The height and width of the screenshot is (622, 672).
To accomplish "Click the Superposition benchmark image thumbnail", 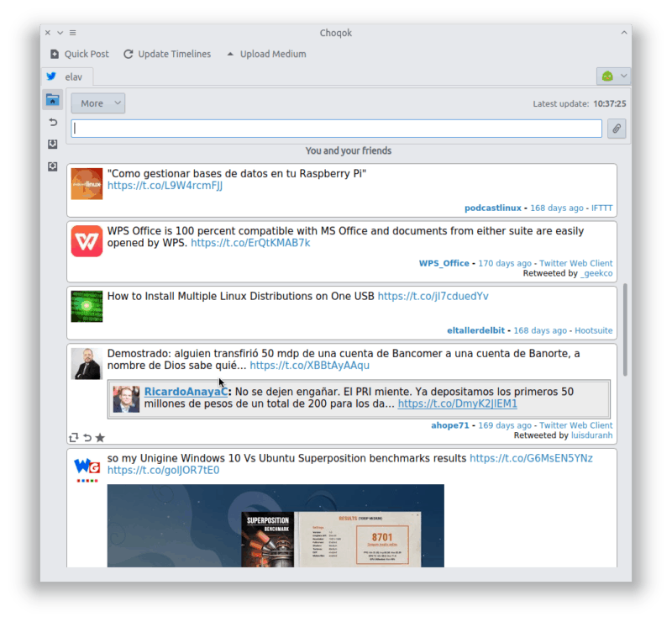I will pos(275,525).
